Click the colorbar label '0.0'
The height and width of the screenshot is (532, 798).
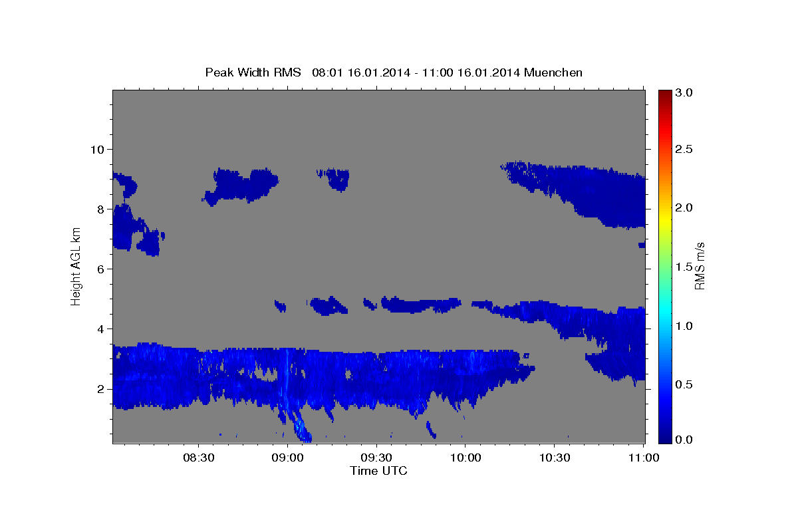click(684, 440)
